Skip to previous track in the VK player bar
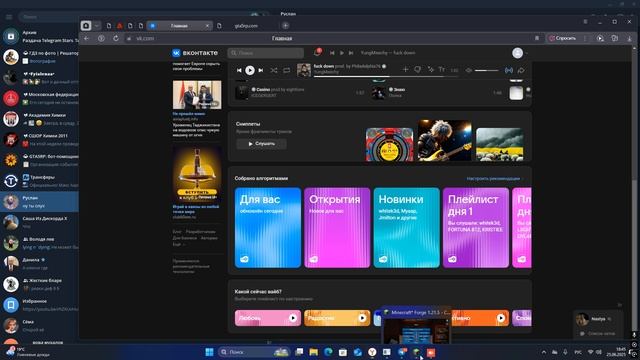640x360 pixels. click(x=239, y=70)
